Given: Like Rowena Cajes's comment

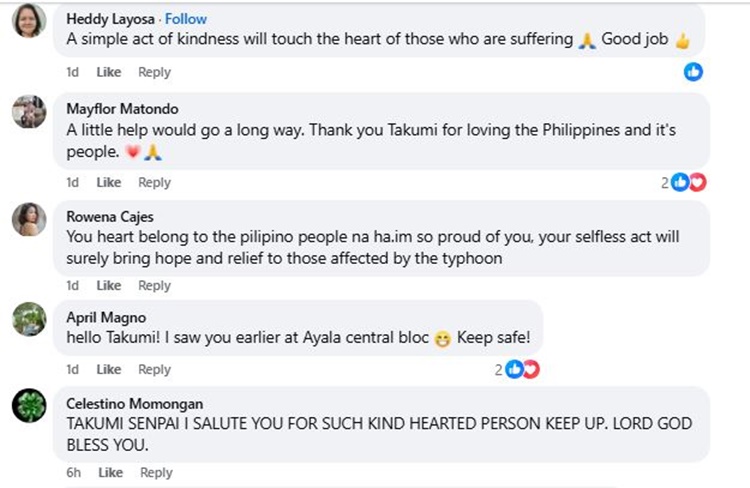Looking at the screenshot, I should pyautogui.click(x=109, y=285).
